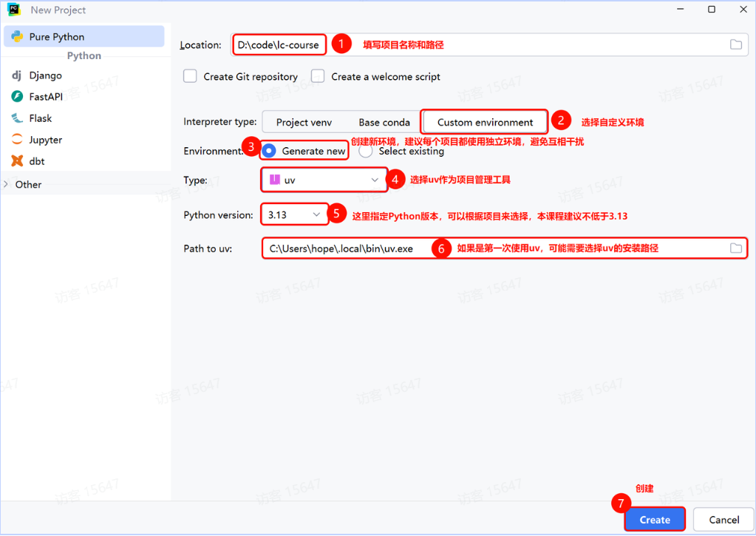Switch interpreter type to Base conda
The height and width of the screenshot is (536, 756).
coord(384,123)
